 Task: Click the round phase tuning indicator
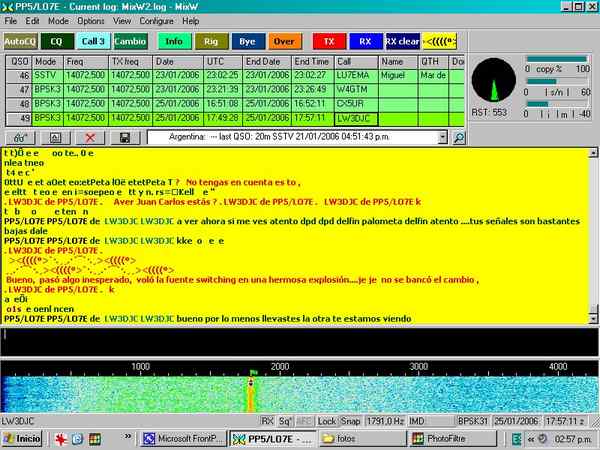[x=494, y=80]
